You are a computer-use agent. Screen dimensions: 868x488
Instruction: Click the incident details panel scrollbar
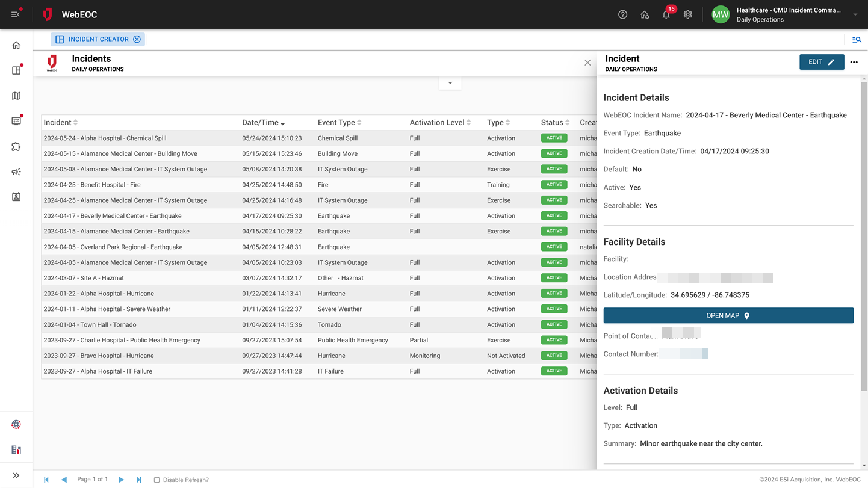pyautogui.click(x=864, y=235)
